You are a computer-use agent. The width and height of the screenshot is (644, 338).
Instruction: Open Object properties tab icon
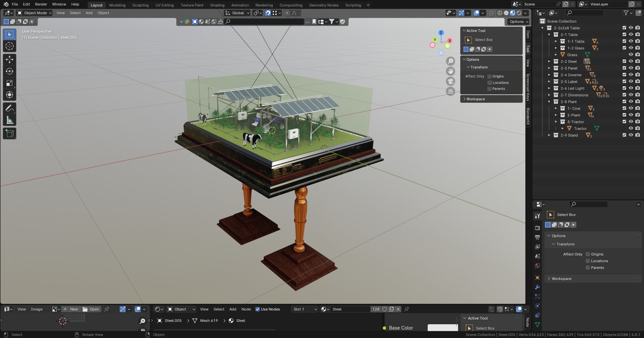537,278
